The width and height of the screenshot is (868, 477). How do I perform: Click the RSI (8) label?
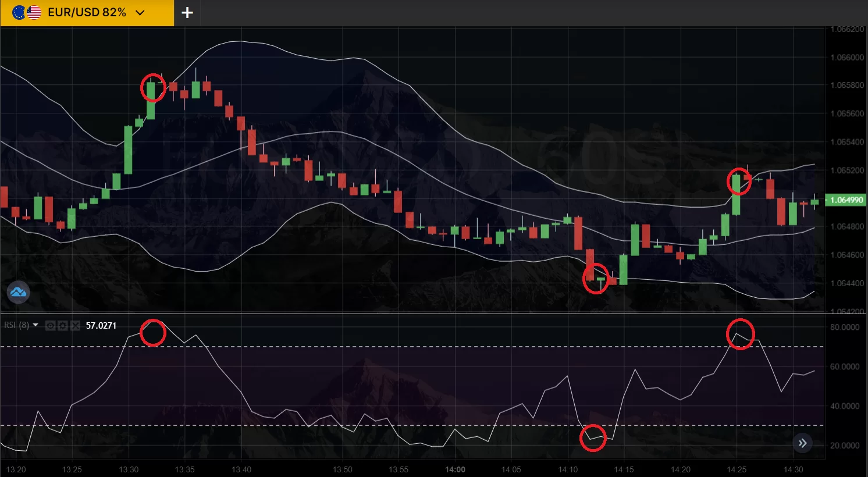(16, 325)
